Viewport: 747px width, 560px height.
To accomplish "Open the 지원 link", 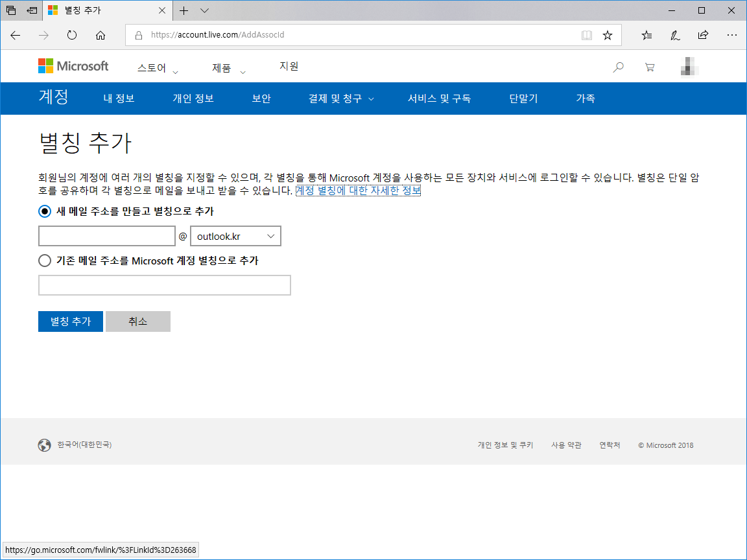I will [x=289, y=66].
